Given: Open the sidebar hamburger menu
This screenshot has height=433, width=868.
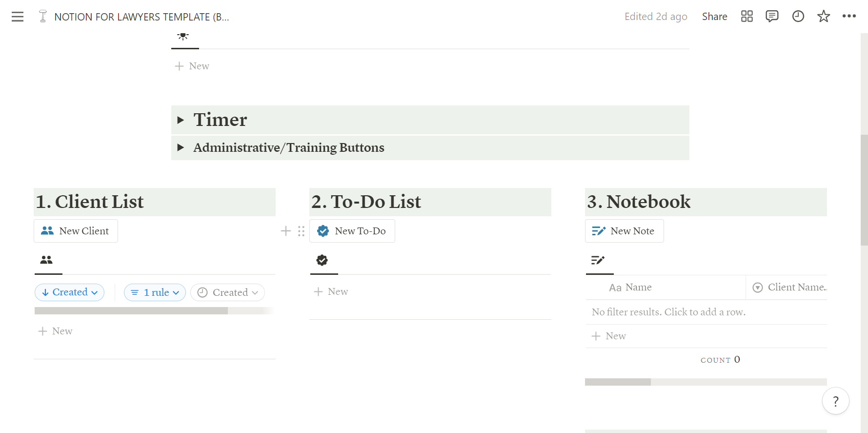Looking at the screenshot, I should pyautogui.click(x=18, y=17).
